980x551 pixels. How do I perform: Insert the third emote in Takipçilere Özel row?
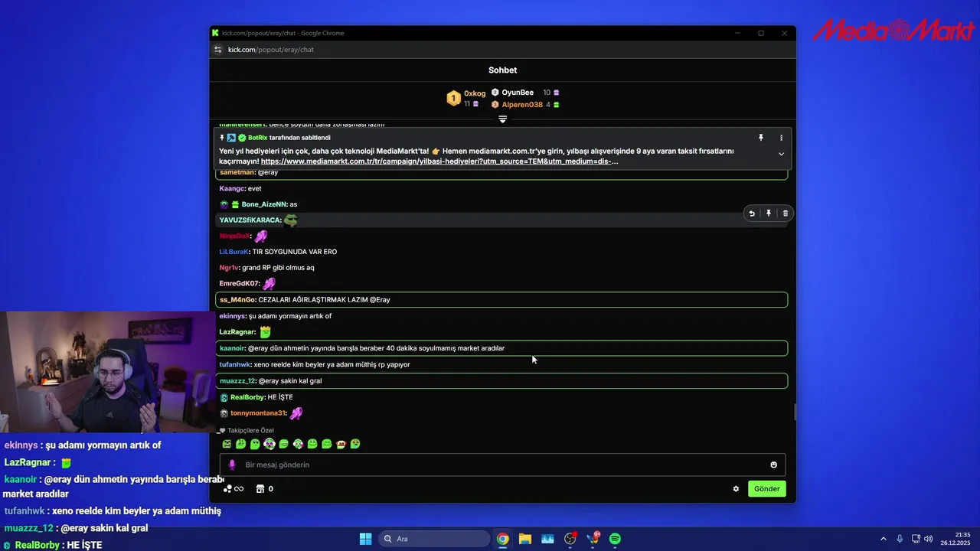255,444
